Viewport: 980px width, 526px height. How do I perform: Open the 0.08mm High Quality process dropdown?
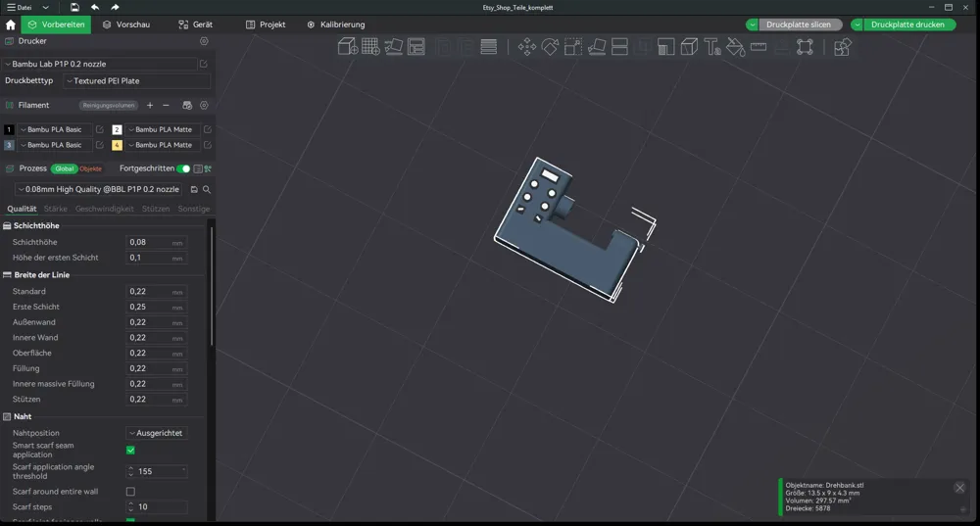(99, 189)
